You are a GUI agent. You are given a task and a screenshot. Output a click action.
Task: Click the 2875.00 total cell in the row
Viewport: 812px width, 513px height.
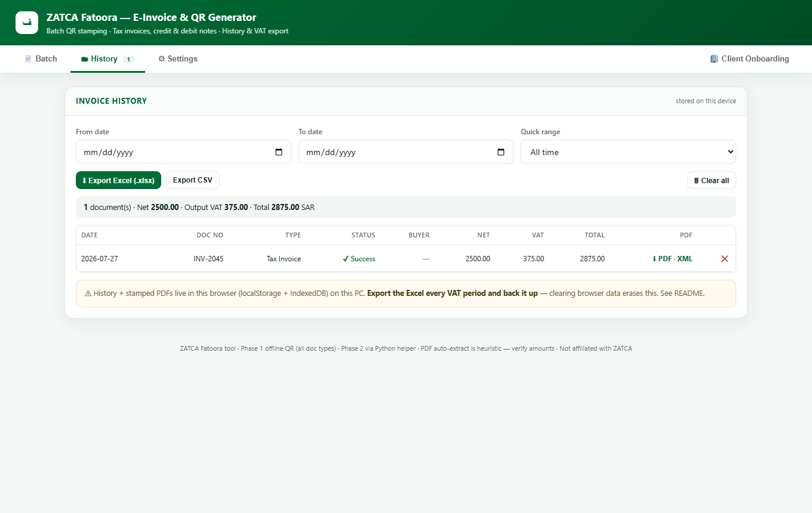pos(592,259)
